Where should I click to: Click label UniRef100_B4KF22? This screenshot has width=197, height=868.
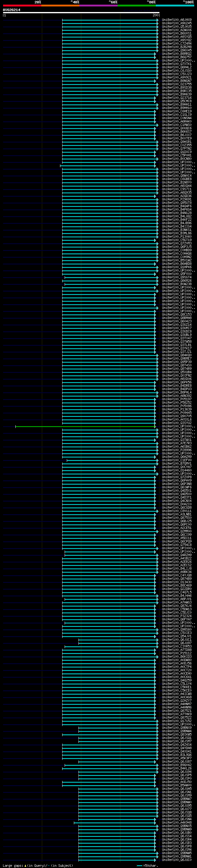click(x=177, y=220)
